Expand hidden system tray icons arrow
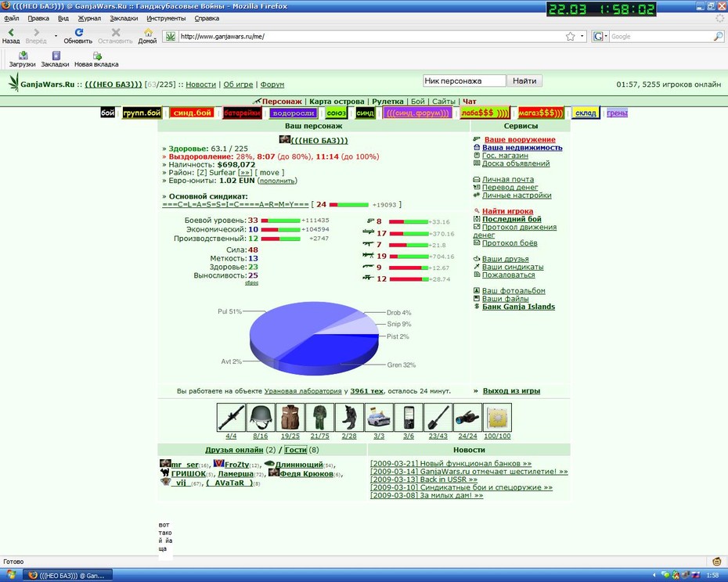 click(654, 576)
